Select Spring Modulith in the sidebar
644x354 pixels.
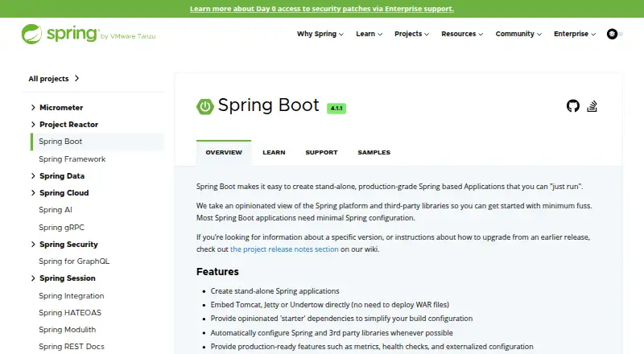[67, 329]
